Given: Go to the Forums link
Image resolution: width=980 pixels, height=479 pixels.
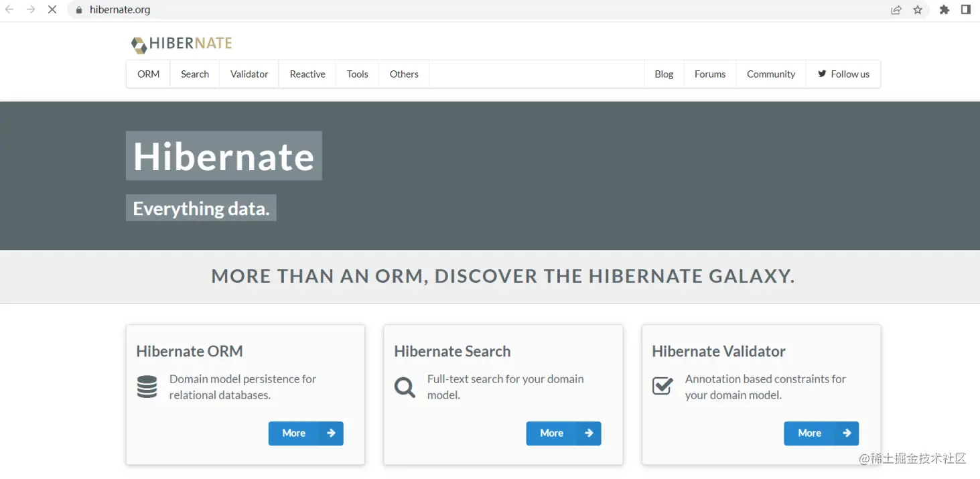Looking at the screenshot, I should (x=710, y=74).
